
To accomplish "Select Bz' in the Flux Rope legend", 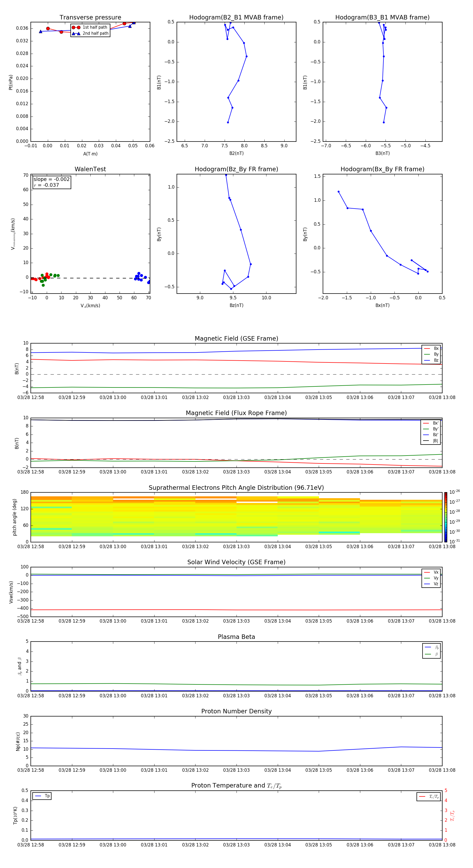I will click(x=431, y=435).
